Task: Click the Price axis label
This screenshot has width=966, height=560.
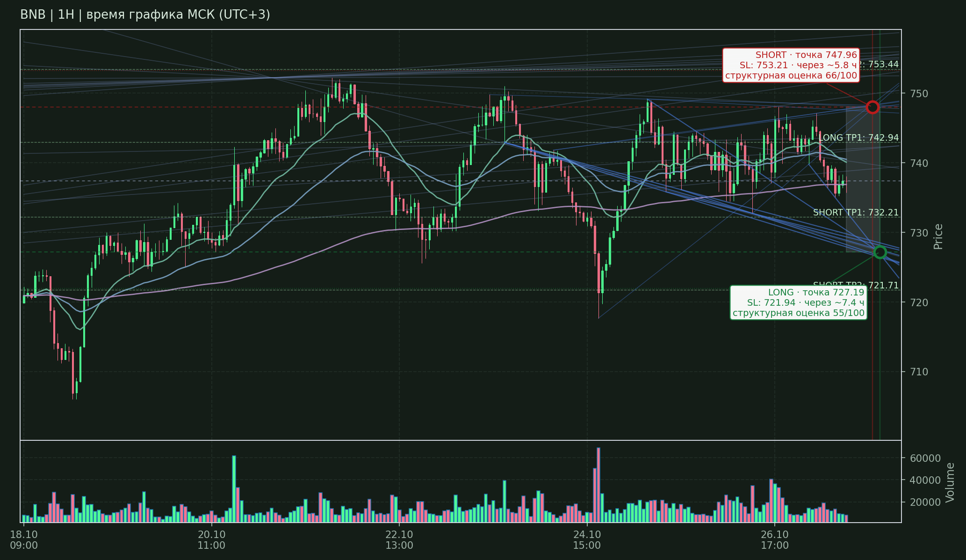Action: [938, 237]
